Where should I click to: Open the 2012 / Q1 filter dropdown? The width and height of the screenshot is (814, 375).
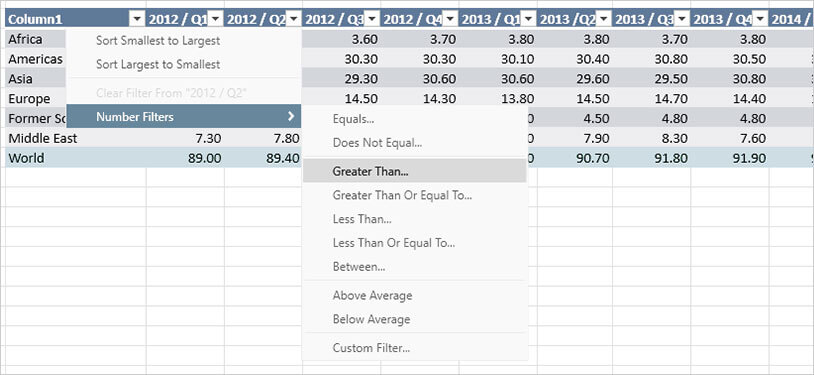click(x=215, y=20)
